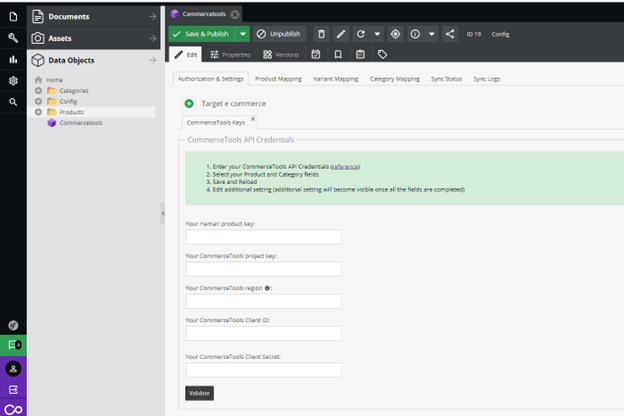Switch to Product Mapping tab

click(278, 79)
